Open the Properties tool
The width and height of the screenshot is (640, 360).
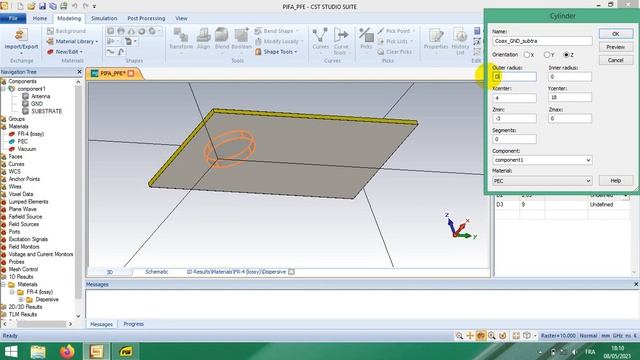tap(436, 40)
